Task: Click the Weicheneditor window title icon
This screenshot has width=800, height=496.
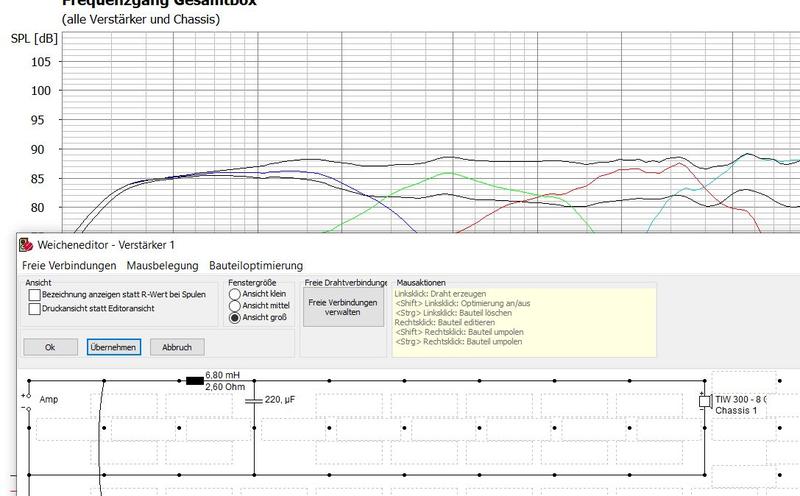Action: coord(26,245)
